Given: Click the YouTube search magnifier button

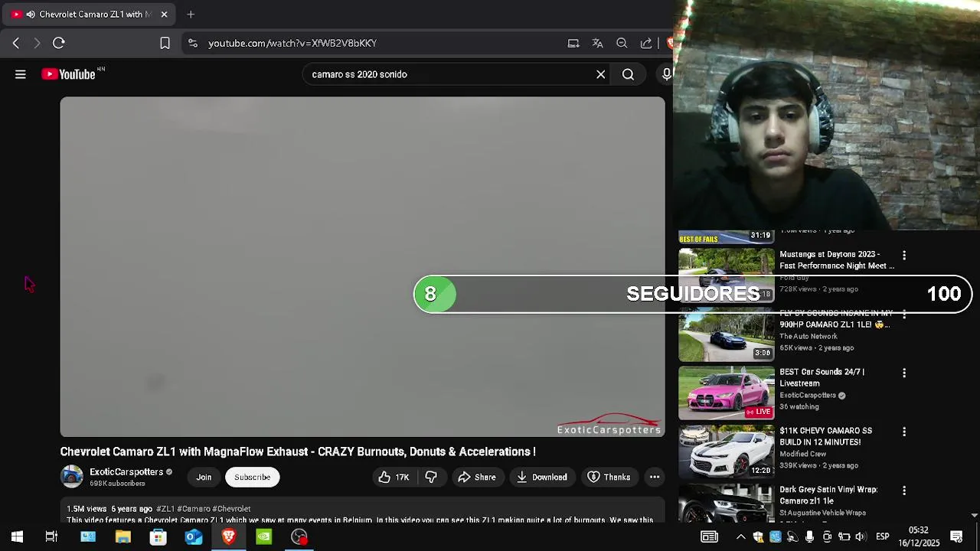Looking at the screenshot, I should click(x=628, y=74).
